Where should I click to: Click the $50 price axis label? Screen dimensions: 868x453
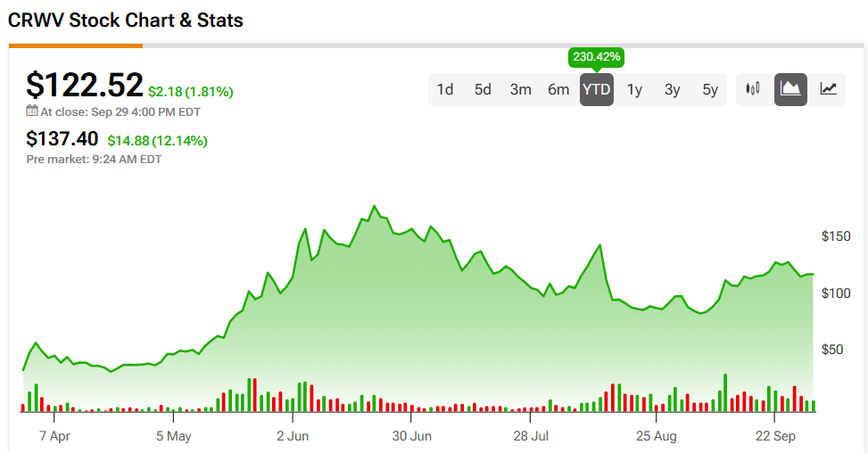(x=832, y=350)
